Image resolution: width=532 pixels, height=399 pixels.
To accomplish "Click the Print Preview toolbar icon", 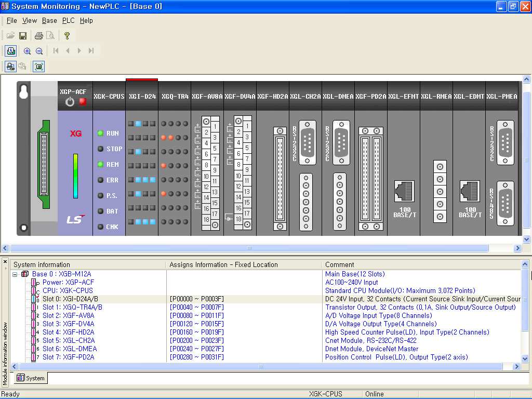I will [50, 36].
